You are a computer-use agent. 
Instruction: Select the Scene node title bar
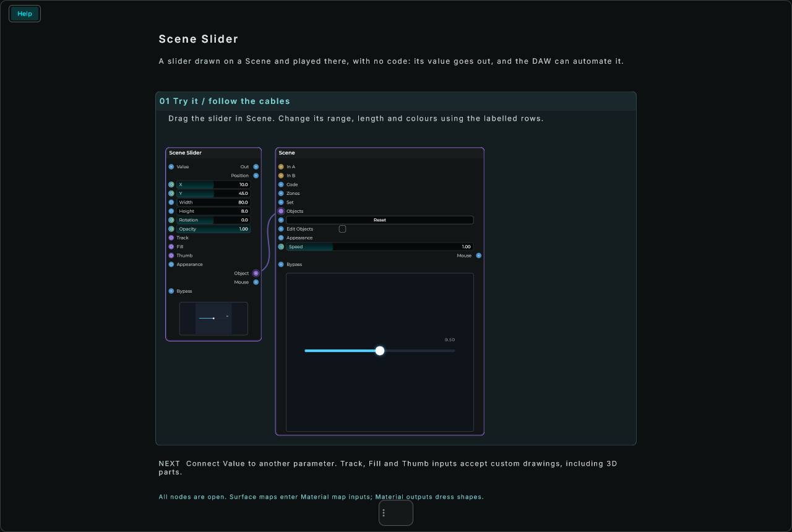tap(380, 153)
